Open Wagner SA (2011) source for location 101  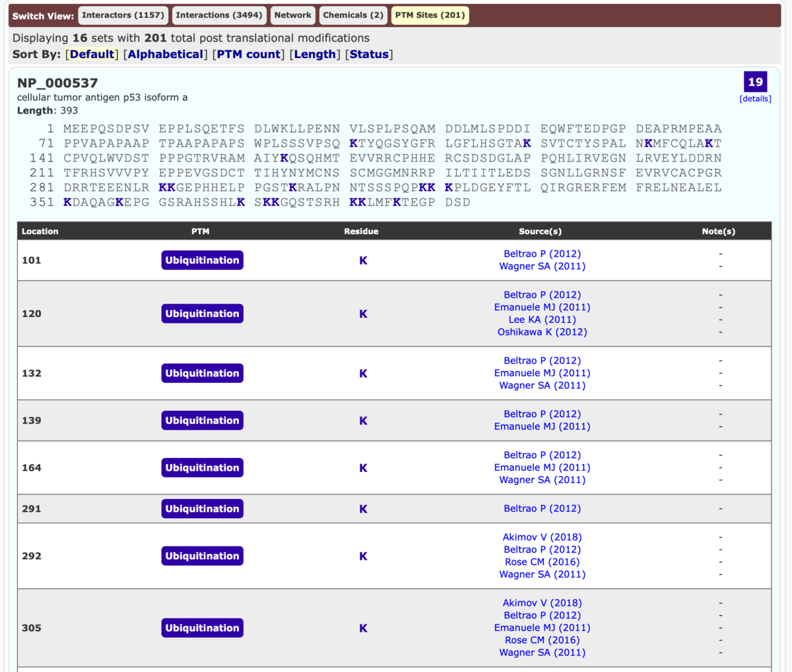pyautogui.click(x=543, y=266)
